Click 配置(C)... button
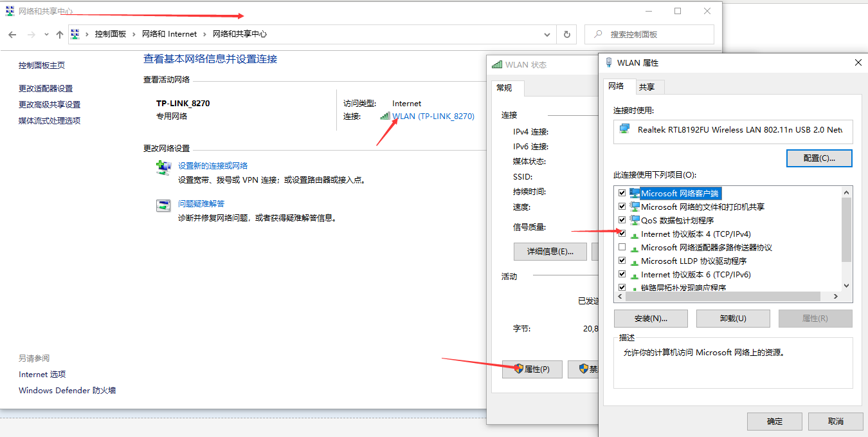Screen dimensions: 868x437 point(819,158)
